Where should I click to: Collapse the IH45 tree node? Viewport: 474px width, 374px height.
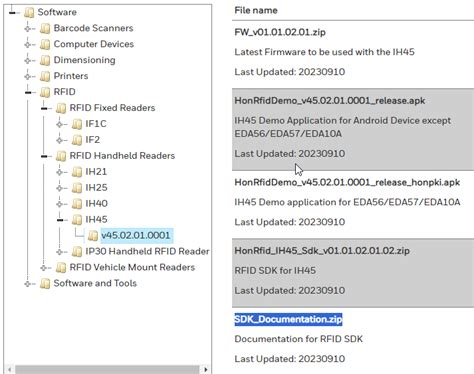click(60, 220)
